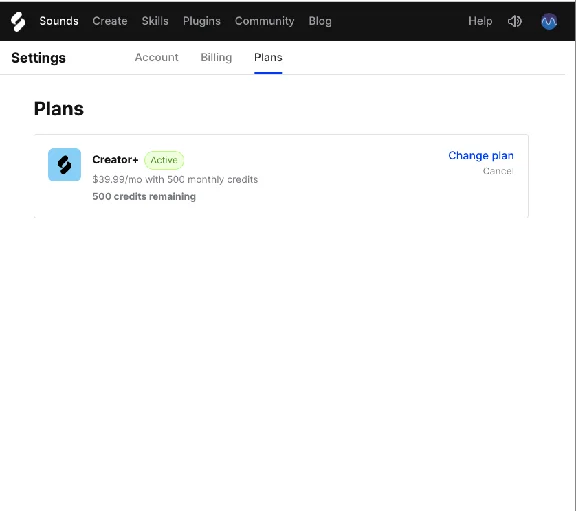The height and width of the screenshot is (511, 576).
Task: Click the Settings page heading
Action: 39,58
